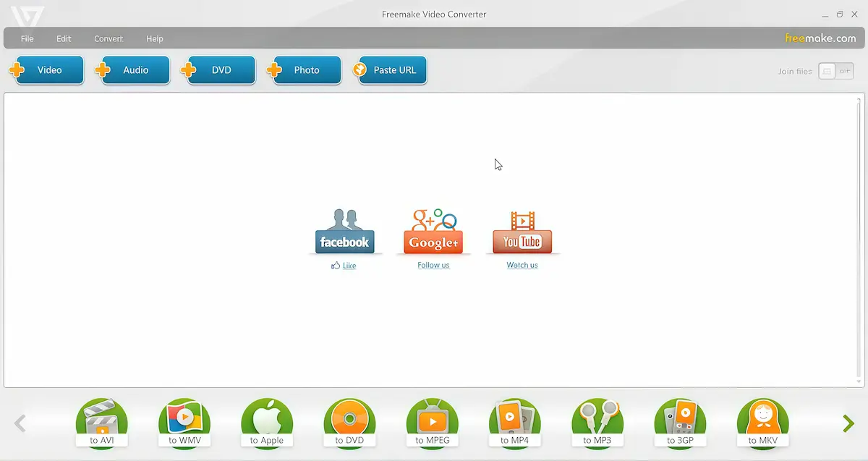Add a video with the +Video button
Viewport: 868px width, 461px height.
pos(47,69)
